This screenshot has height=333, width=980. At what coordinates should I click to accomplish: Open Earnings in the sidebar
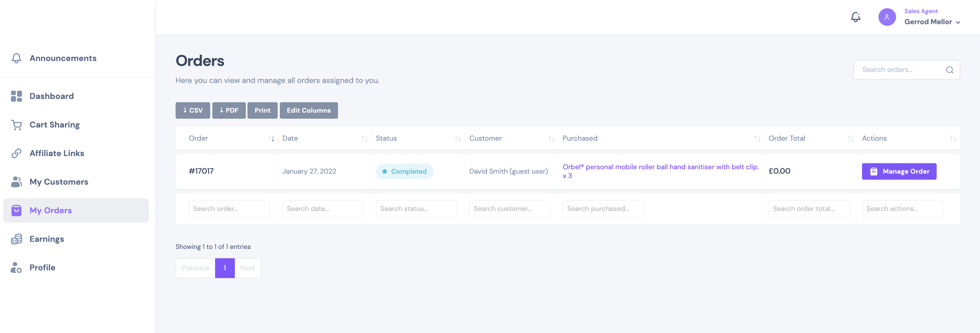point(76,239)
